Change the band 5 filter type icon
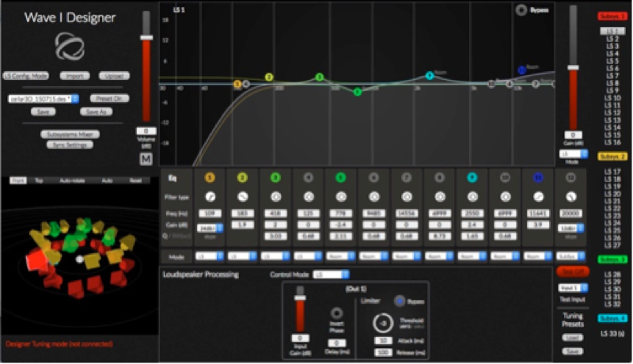Image resolution: width=633 pixels, height=364 pixels. pos(341,197)
